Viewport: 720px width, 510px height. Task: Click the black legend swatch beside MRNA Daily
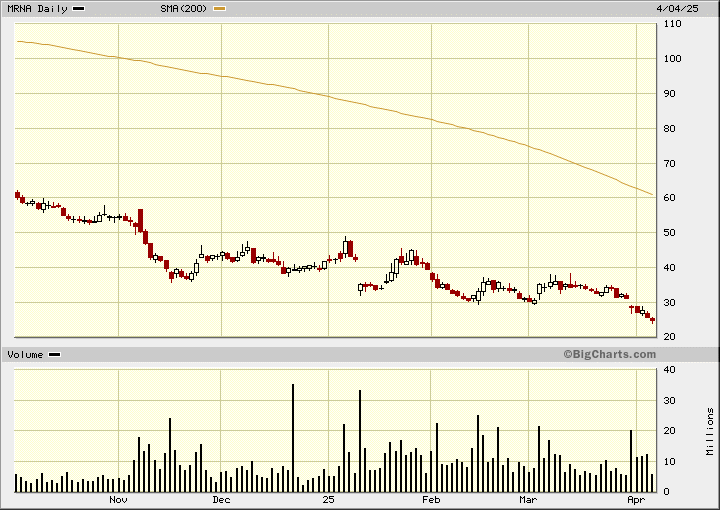[79, 9]
